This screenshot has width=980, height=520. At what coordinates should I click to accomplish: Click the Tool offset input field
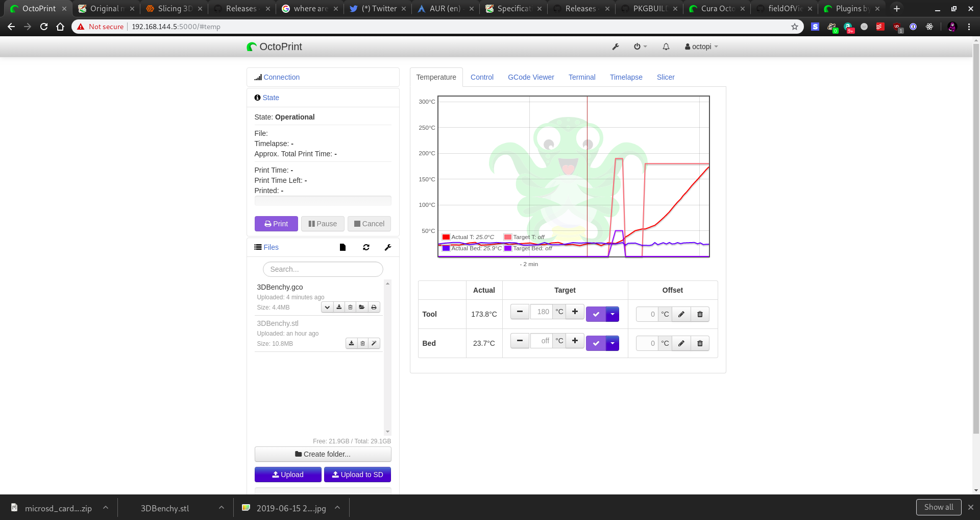pos(647,314)
